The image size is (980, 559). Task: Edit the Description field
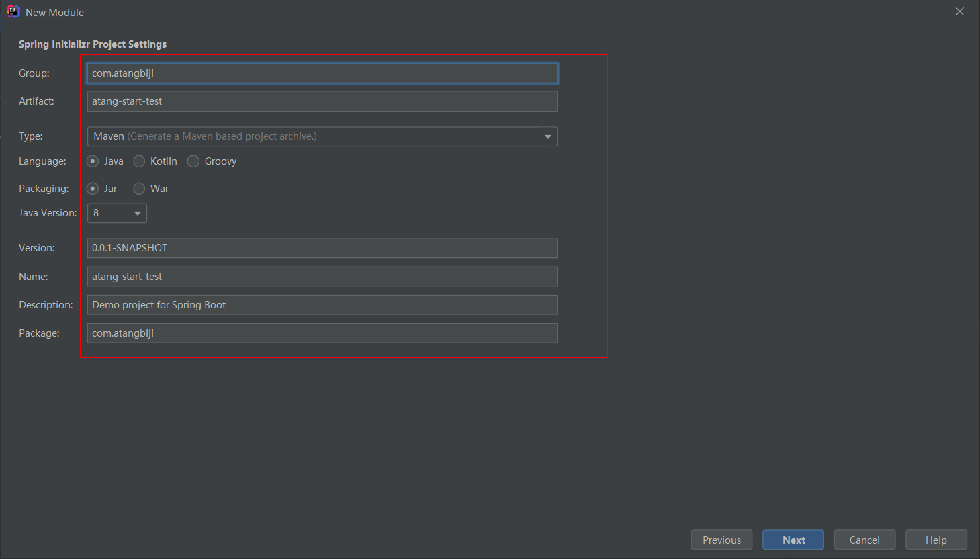[322, 305]
